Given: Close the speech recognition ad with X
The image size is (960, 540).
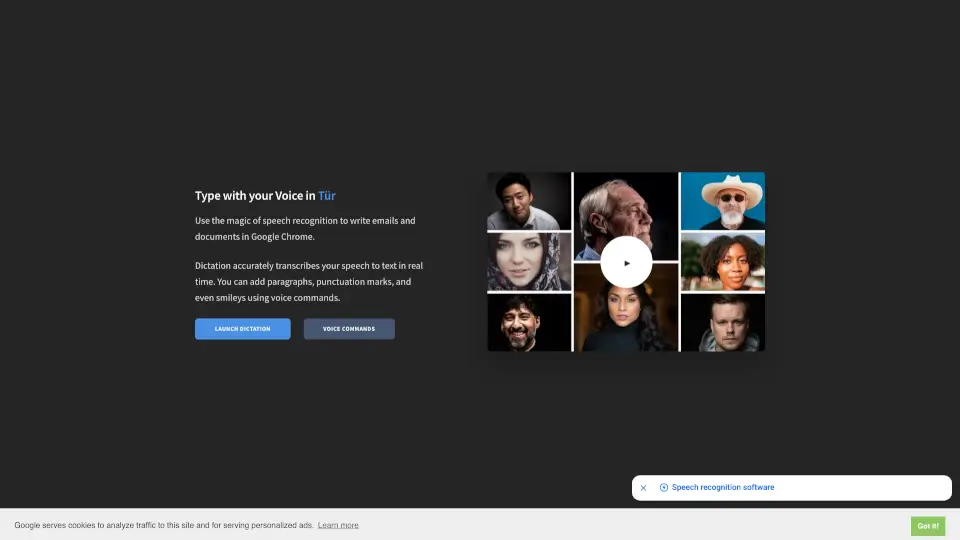Looking at the screenshot, I should (x=643, y=488).
